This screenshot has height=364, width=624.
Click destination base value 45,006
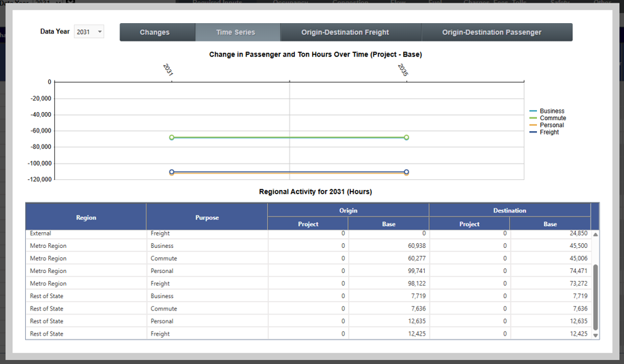pyautogui.click(x=578, y=258)
